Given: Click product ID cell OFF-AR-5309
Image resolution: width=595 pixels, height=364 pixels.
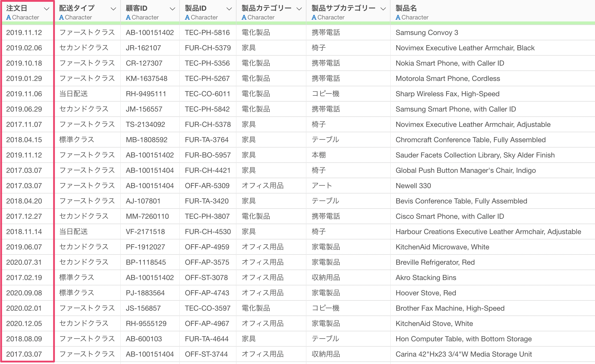Looking at the screenshot, I should [x=207, y=186].
